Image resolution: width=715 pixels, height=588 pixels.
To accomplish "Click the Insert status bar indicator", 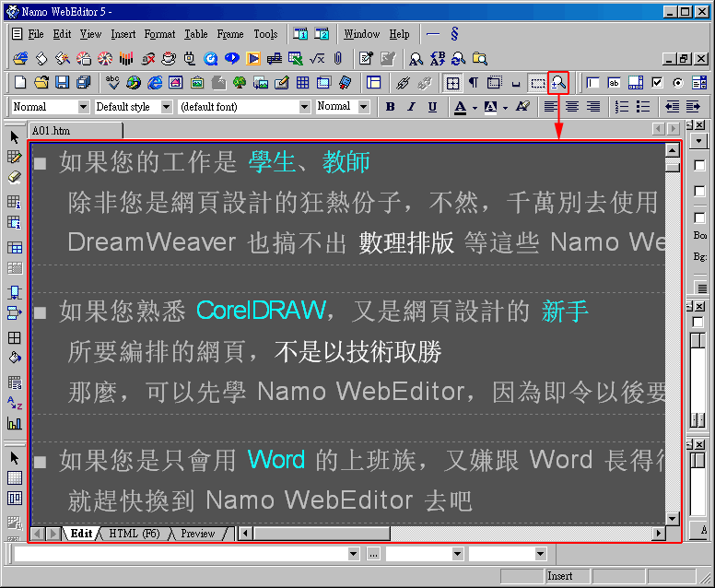I will click(x=568, y=576).
